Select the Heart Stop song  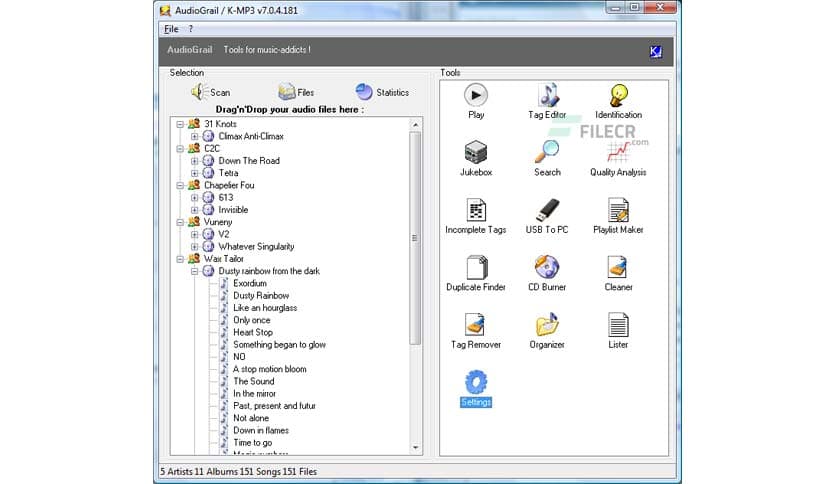[253, 333]
